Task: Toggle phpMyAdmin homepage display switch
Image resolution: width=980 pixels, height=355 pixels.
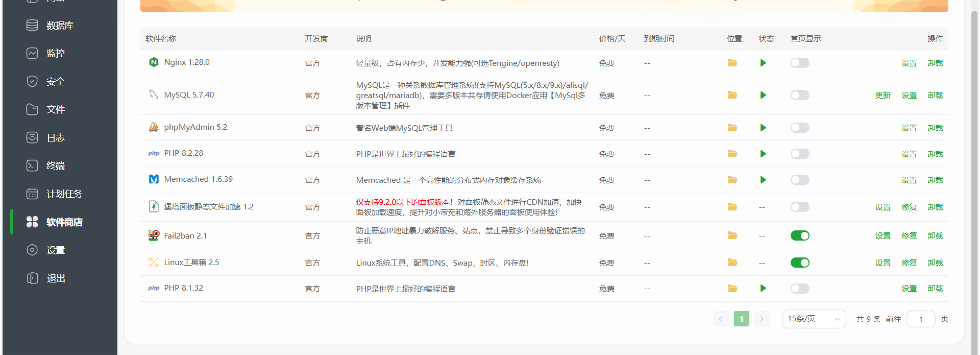Action: click(800, 128)
